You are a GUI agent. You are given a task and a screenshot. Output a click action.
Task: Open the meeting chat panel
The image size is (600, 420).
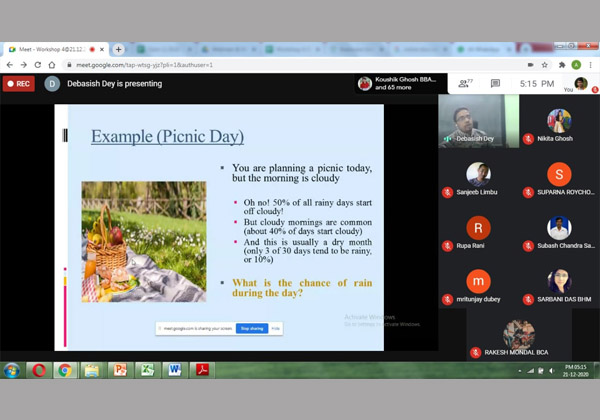coord(495,84)
